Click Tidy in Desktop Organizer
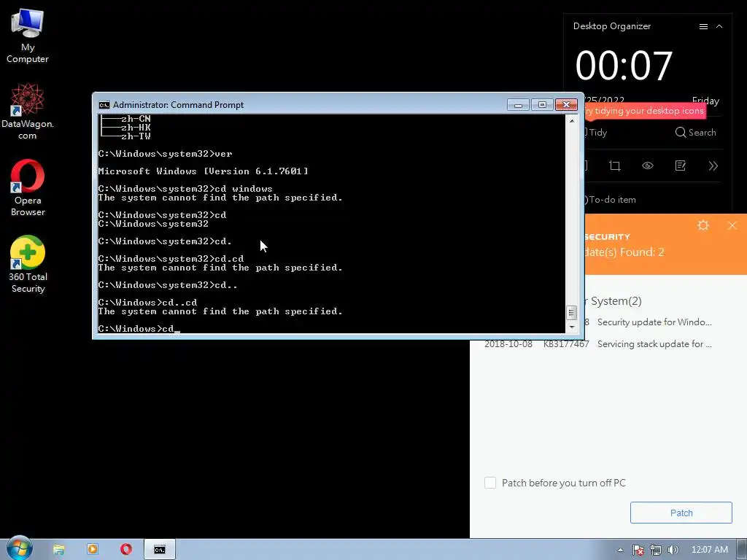Viewport: 747px width, 560px height. pos(596,133)
